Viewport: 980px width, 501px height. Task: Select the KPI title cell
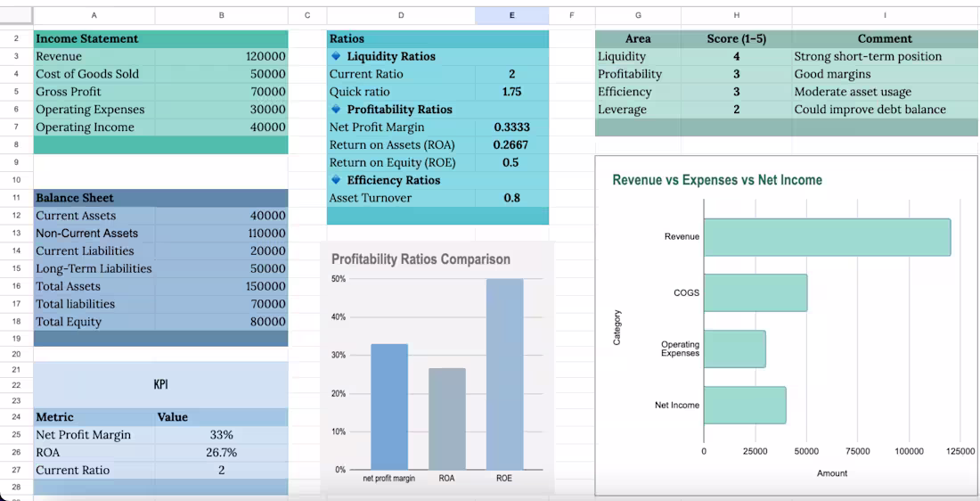click(x=160, y=385)
